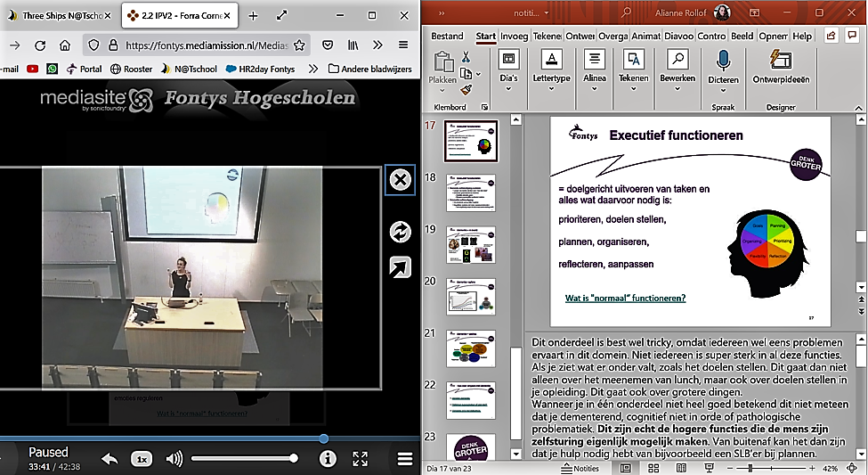868x475 pixels.
Task: Swap video streams with the rotate icon
Action: click(400, 232)
